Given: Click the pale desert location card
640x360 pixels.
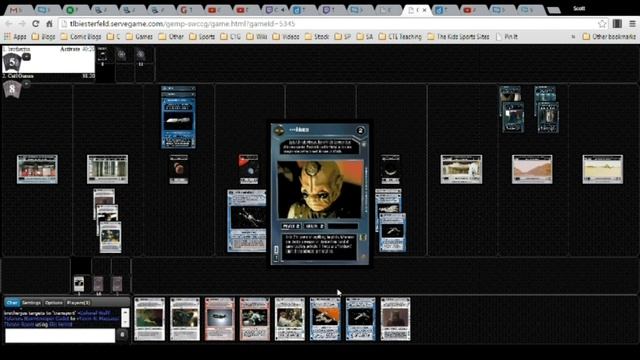Looking at the screenshot, I should click(x=603, y=169).
